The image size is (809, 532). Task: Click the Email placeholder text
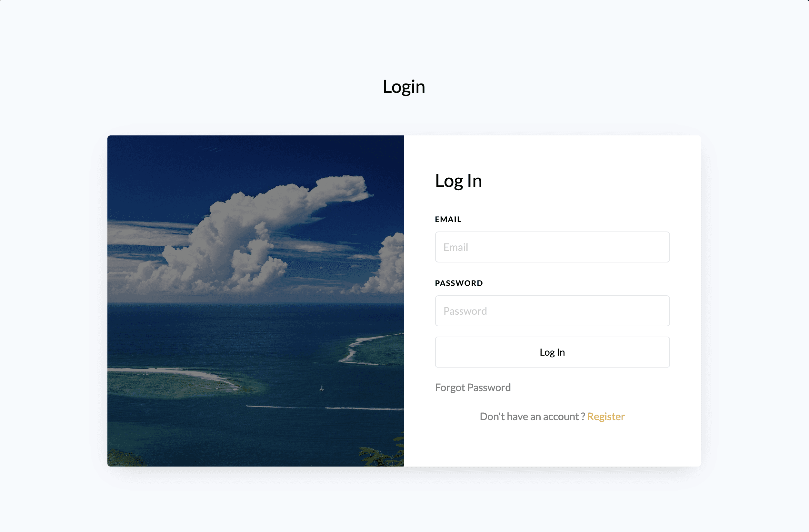click(455, 247)
